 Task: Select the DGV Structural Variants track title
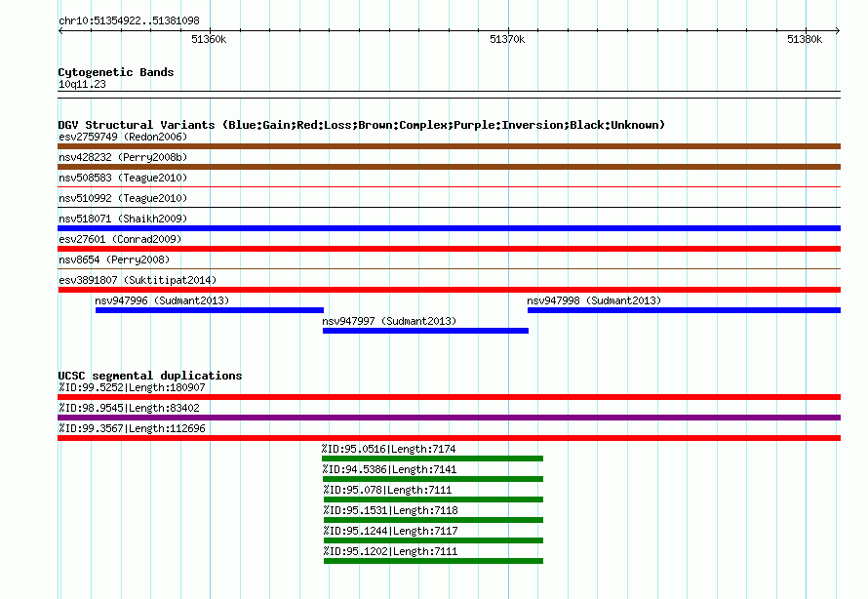(362, 125)
